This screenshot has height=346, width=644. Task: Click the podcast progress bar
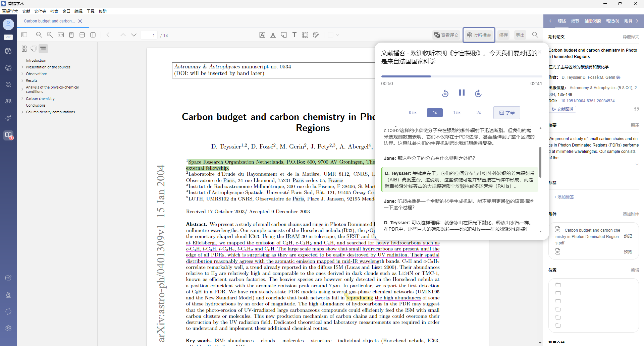tap(462, 76)
